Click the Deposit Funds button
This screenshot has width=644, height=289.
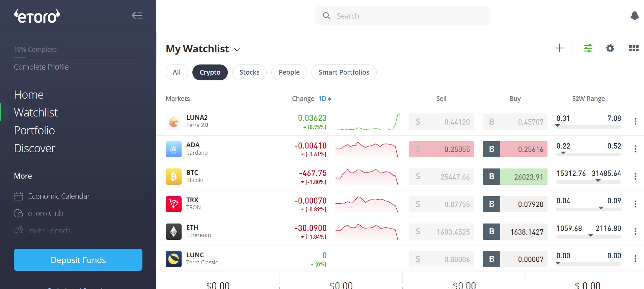[78, 260]
